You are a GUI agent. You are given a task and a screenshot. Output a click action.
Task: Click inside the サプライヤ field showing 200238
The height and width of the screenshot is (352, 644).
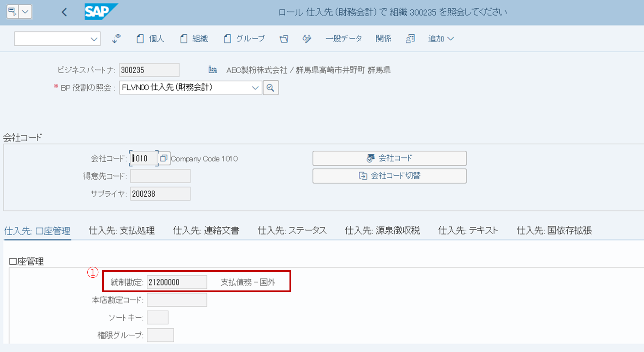pos(160,194)
